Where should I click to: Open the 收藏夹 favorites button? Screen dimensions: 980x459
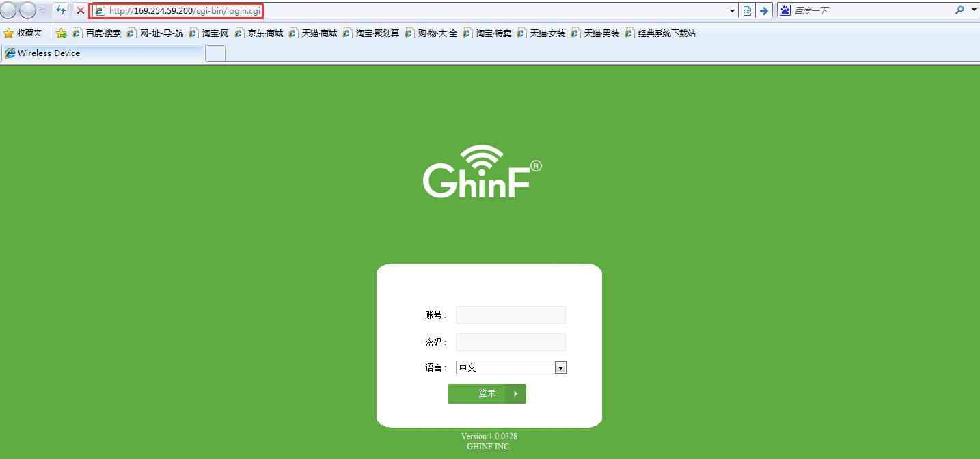pyautogui.click(x=23, y=33)
